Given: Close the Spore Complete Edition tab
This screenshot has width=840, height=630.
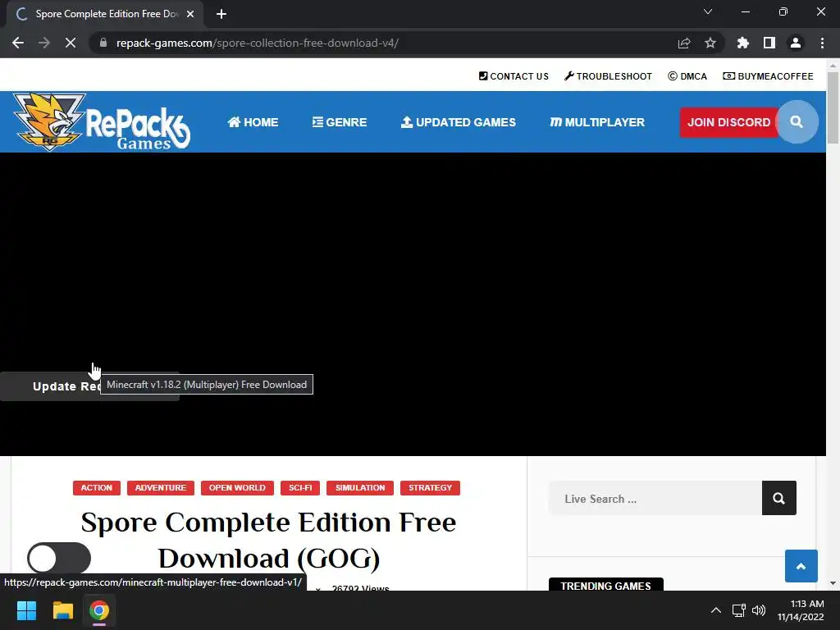Looking at the screenshot, I should [190, 14].
